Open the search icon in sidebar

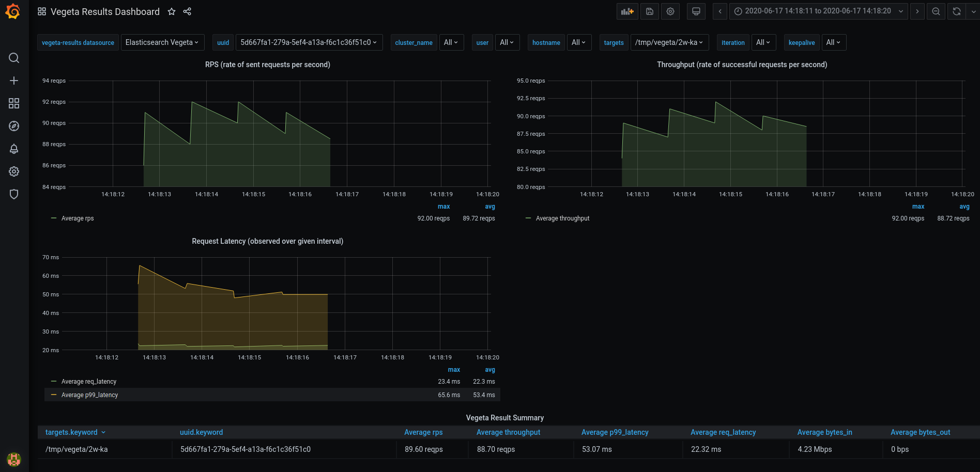click(x=14, y=58)
